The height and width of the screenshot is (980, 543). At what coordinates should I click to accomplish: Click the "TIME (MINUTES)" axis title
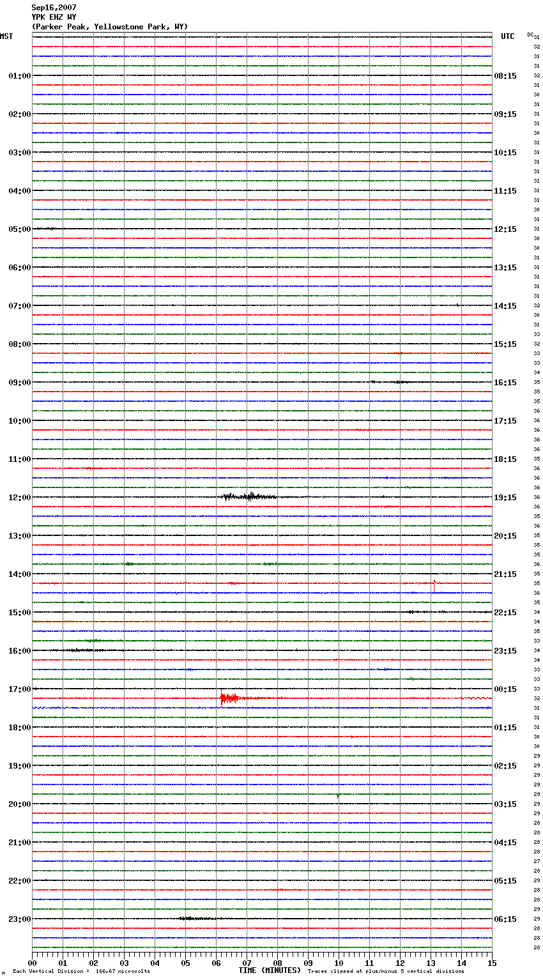270,970
